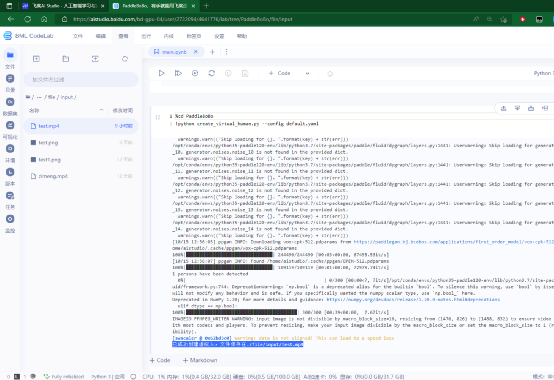The image size is (554, 380).
Task: Open the 设置 menu in menu bar
Action: click(x=219, y=36)
